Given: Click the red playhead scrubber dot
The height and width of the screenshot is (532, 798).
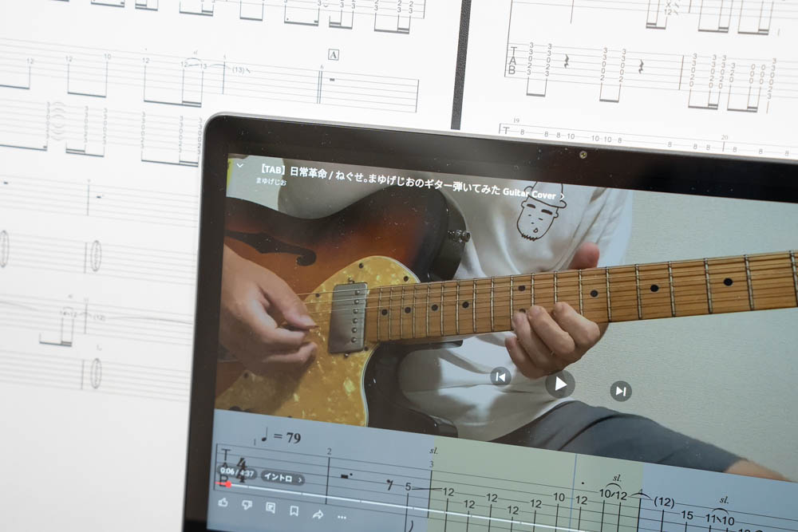Looking at the screenshot, I should (x=228, y=483).
